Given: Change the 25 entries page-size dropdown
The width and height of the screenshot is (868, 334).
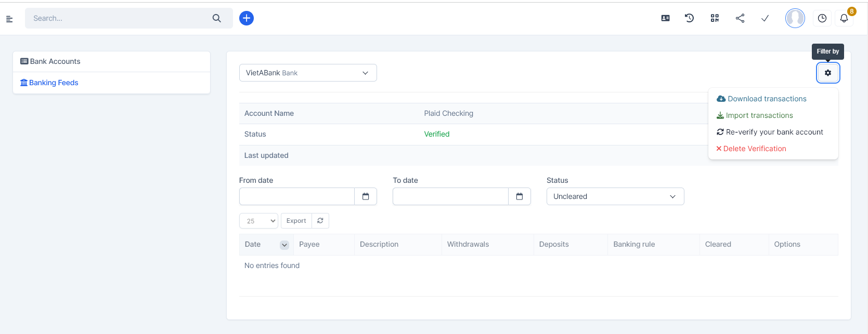Looking at the screenshot, I should 258,221.
